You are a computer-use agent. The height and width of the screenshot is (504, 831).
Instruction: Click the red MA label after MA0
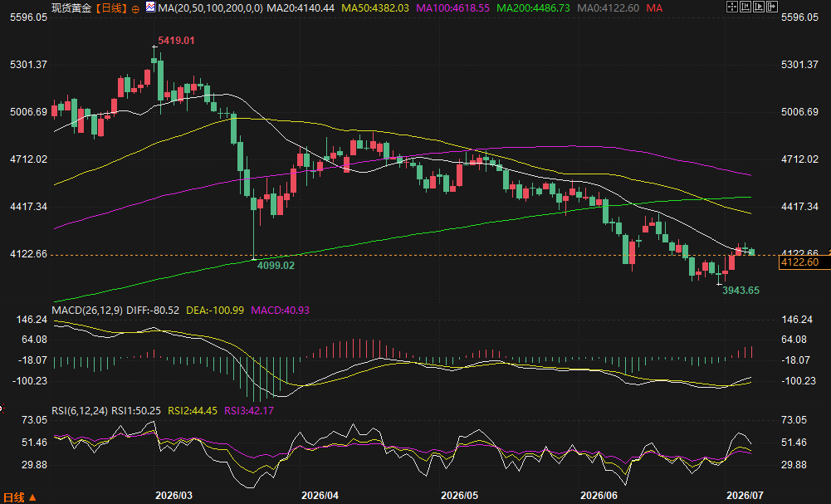(654, 8)
